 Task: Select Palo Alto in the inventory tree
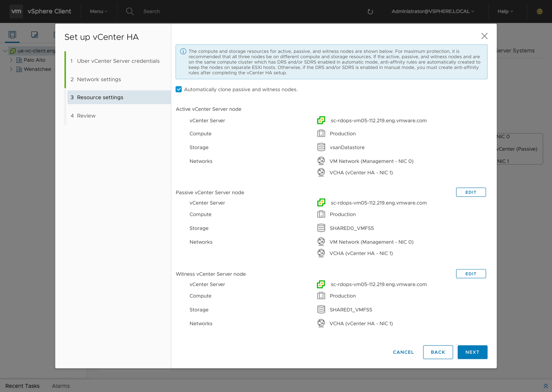point(34,60)
